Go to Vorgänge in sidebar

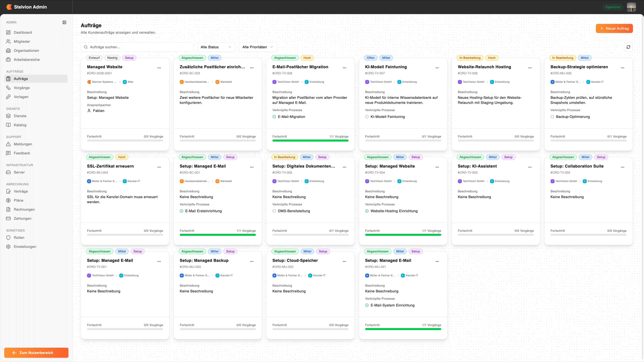pos(21,88)
